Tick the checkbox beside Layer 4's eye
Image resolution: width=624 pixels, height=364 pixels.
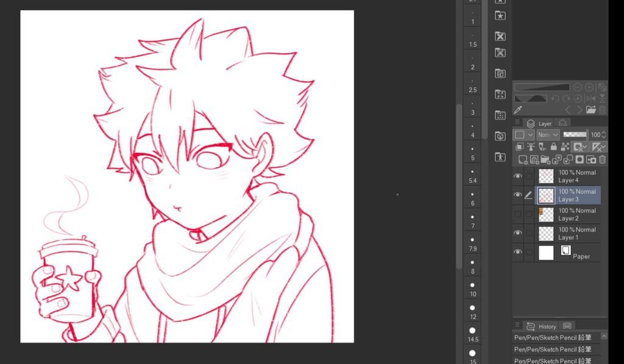click(529, 176)
